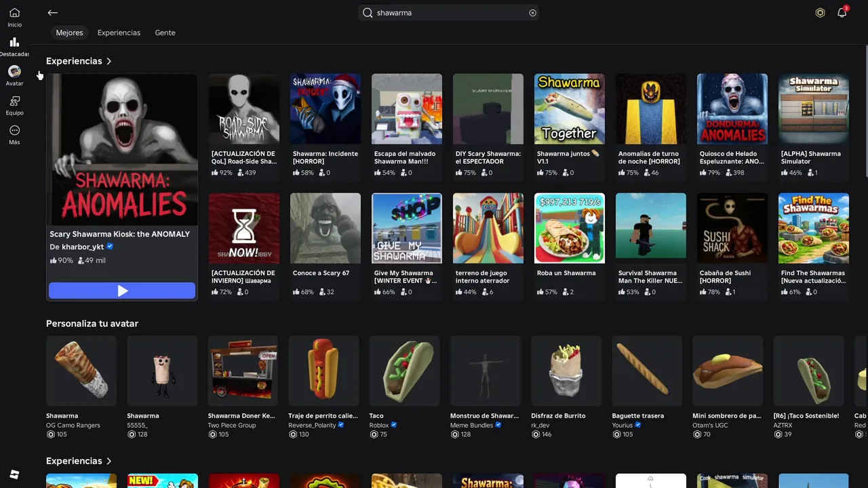868x488 pixels.
Task: Open creator link Otam's UGC
Action: (709, 425)
